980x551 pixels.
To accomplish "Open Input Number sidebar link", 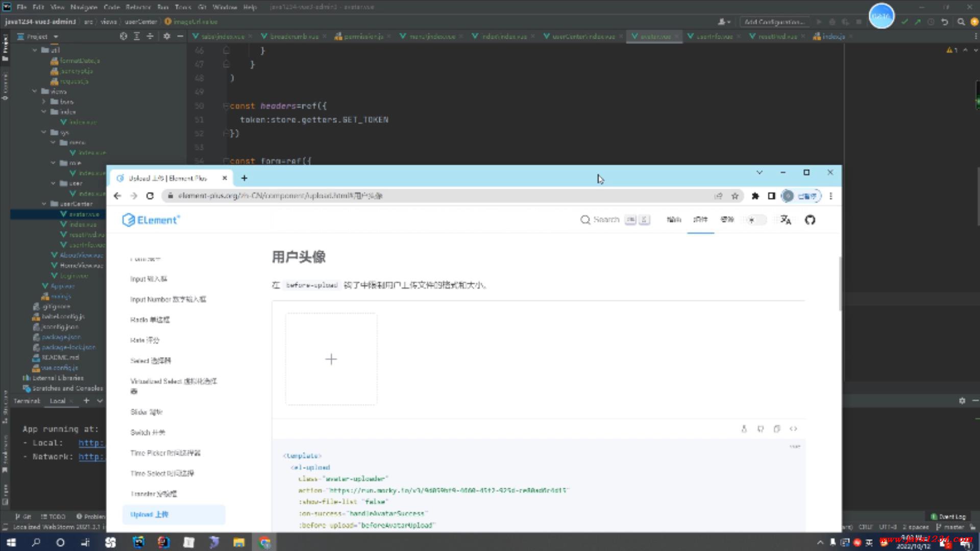I will tap(168, 299).
